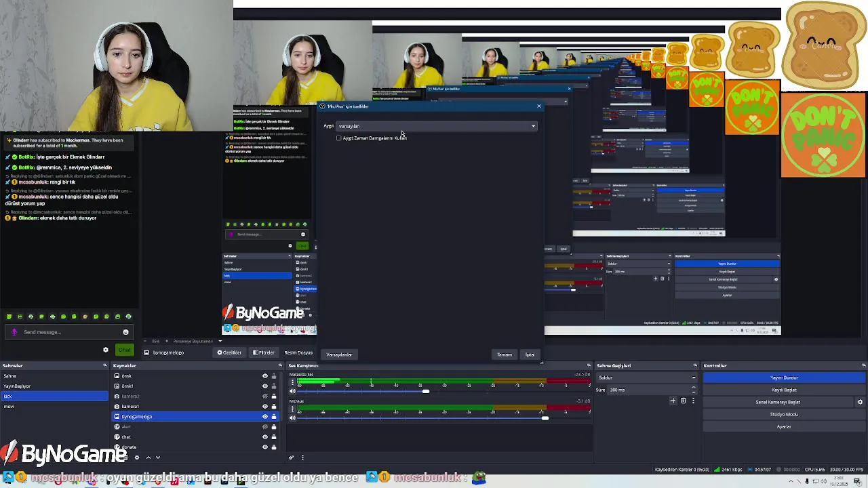Mute Masaüstü Ses speaker icon
The image size is (868, 488).
293,392
